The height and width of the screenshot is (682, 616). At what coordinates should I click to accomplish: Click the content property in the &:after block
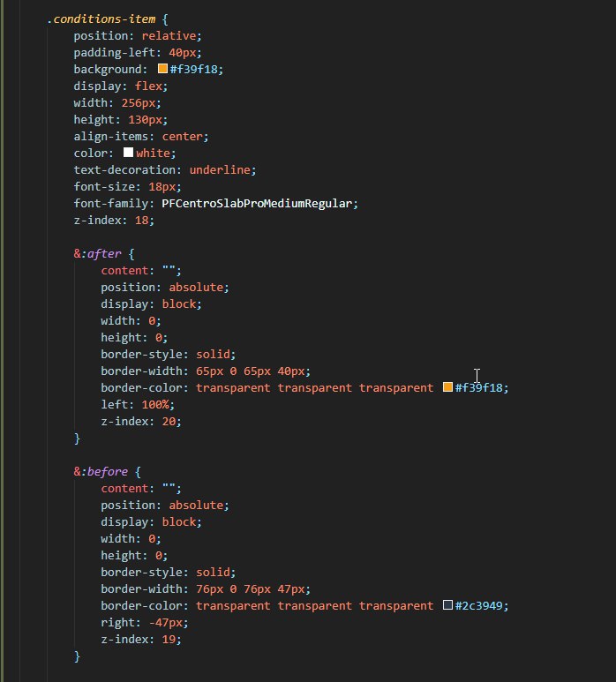[124, 271]
